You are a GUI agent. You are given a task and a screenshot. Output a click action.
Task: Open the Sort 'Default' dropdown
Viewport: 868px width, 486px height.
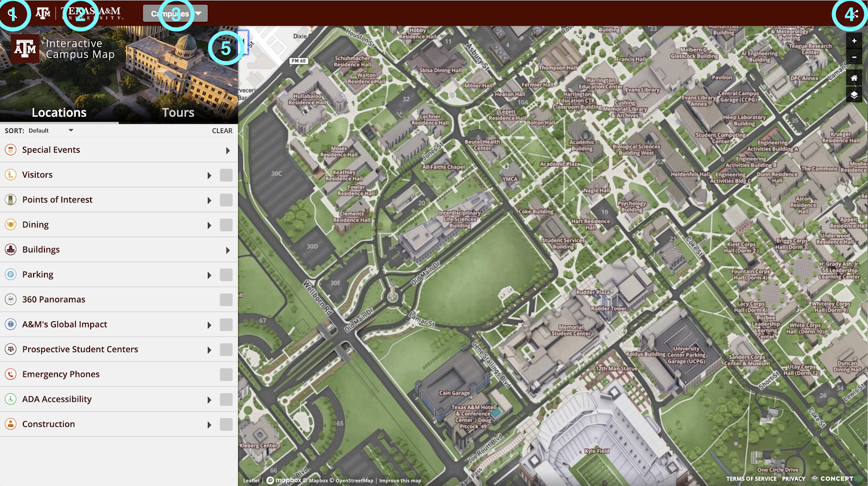pyautogui.click(x=51, y=131)
